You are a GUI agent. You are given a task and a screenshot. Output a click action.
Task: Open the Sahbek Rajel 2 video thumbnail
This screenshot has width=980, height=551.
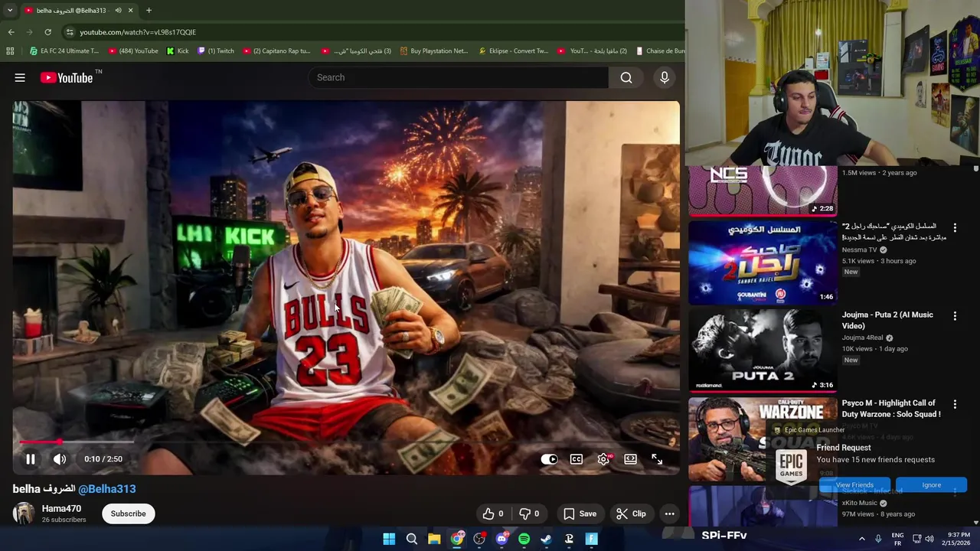[763, 262]
